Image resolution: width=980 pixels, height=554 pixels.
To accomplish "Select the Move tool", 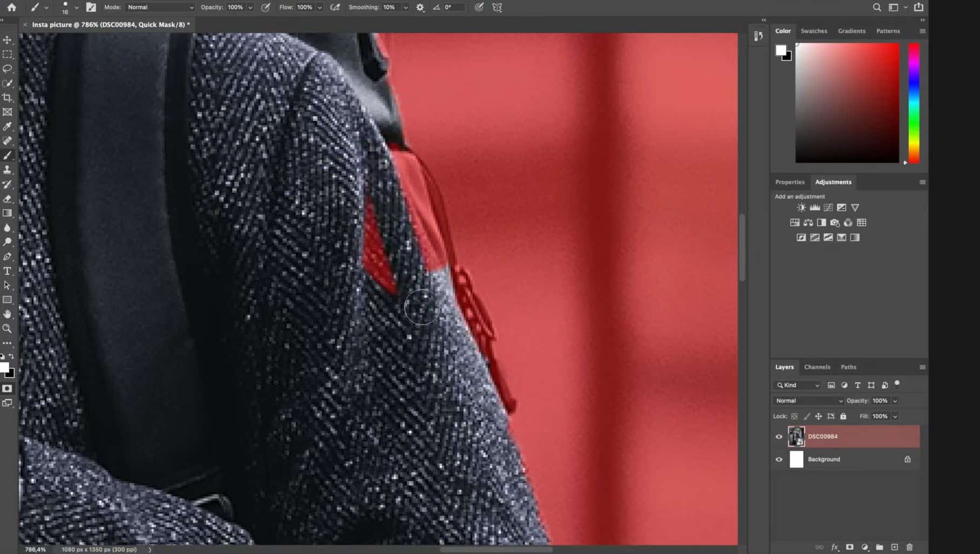I will (x=7, y=40).
